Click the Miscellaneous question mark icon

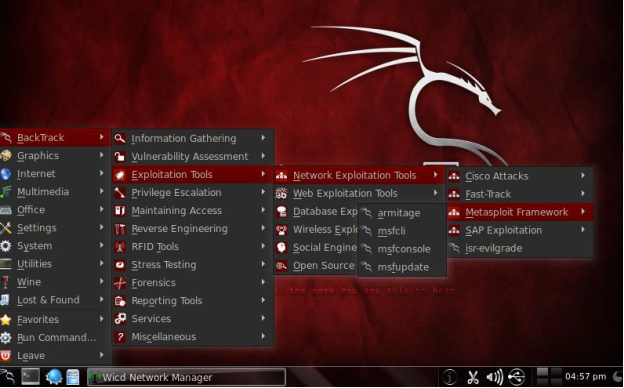tap(120, 337)
